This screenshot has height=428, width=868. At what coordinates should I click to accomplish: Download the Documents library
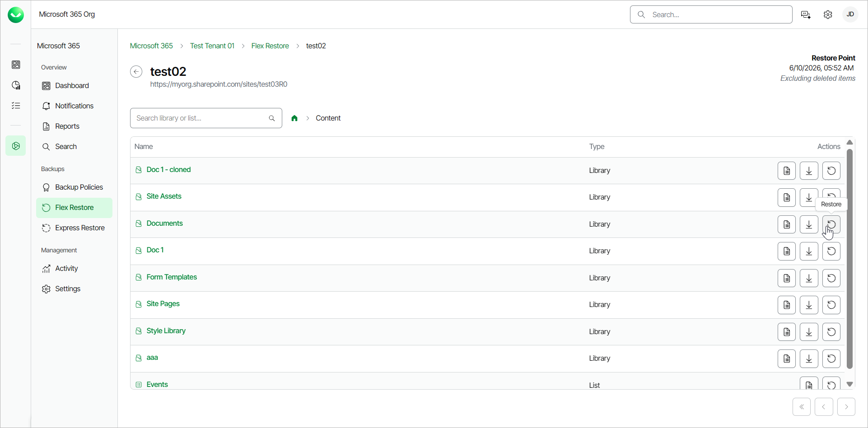click(x=809, y=224)
